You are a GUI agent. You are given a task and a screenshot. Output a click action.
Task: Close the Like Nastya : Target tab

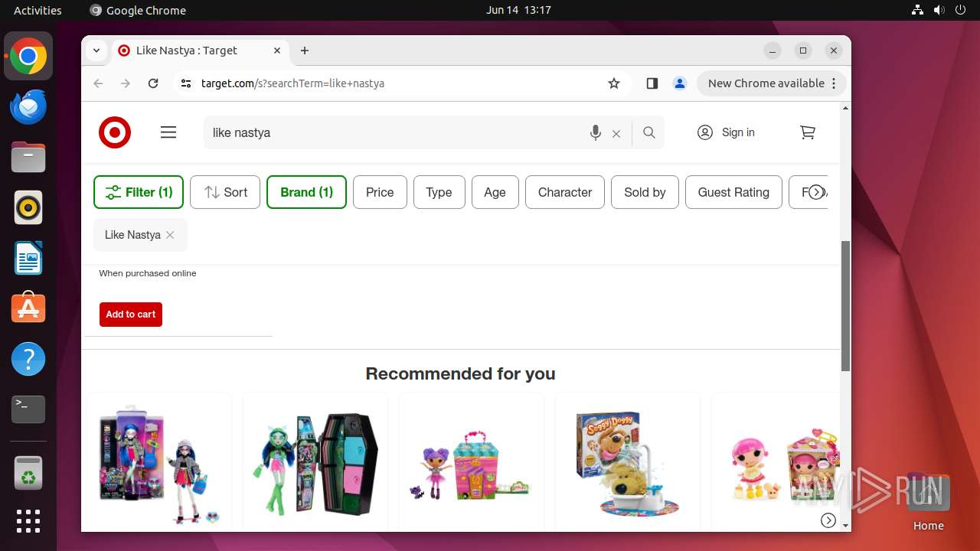[277, 51]
